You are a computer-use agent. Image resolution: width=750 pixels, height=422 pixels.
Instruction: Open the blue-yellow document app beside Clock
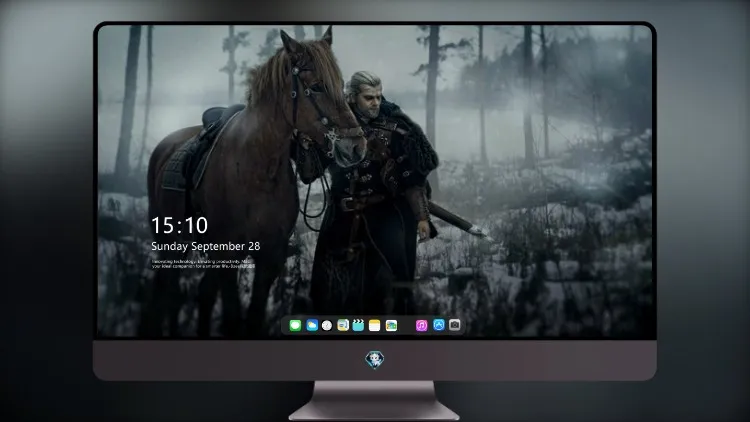click(343, 325)
